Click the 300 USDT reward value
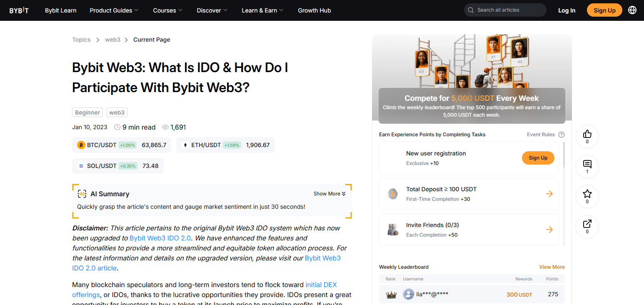This screenshot has height=305, width=644. click(x=519, y=295)
